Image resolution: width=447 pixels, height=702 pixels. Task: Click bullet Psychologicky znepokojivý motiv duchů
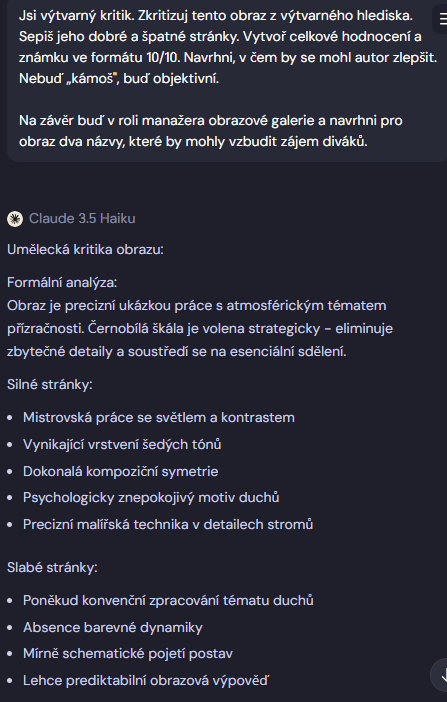tap(151, 497)
